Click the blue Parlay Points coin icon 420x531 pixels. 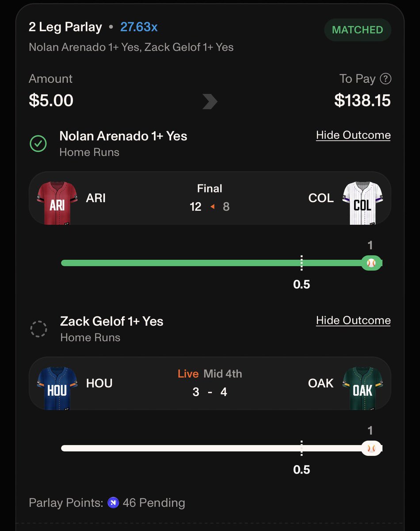pos(113,503)
